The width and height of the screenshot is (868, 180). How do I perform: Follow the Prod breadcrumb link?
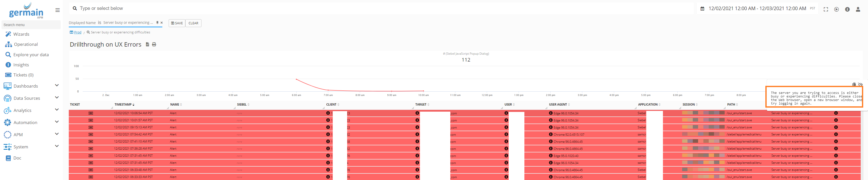[x=78, y=32]
